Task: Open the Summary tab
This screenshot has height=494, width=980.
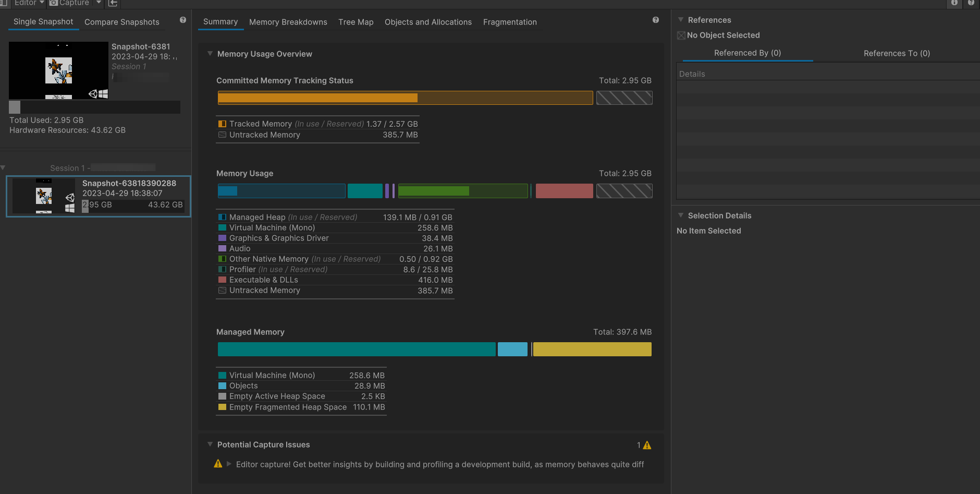Action: click(220, 22)
